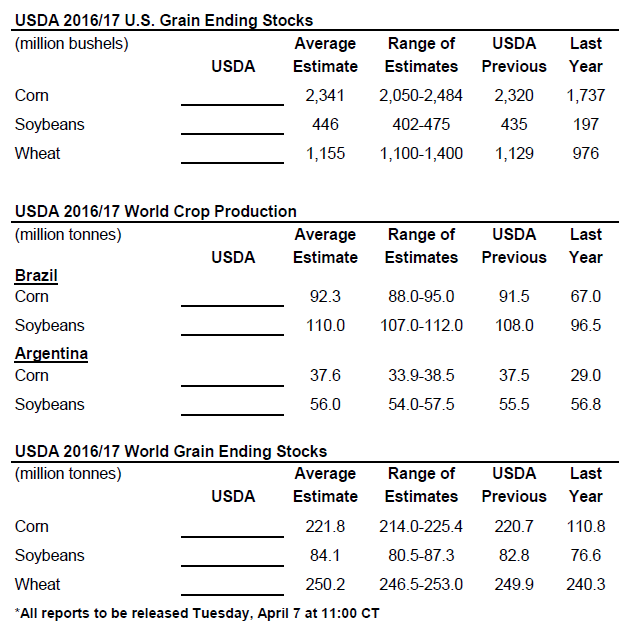Image resolution: width=626 pixels, height=633 pixels.
Task: Click the World Wheat last year value 240.3
Action: pos(585,584)
